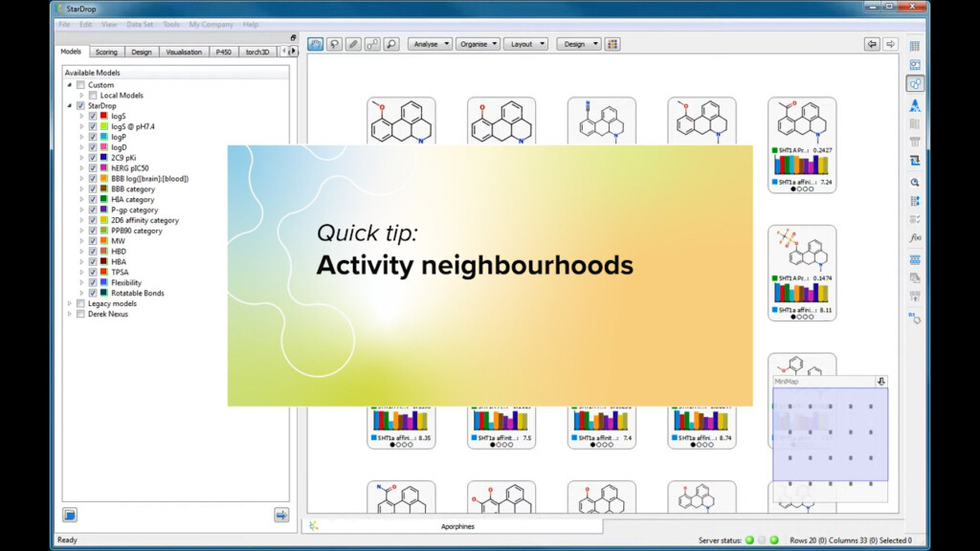Viewport: 980px width, 551px height.
Task: Open the Tools menu
Action: (x=171, y=24)
